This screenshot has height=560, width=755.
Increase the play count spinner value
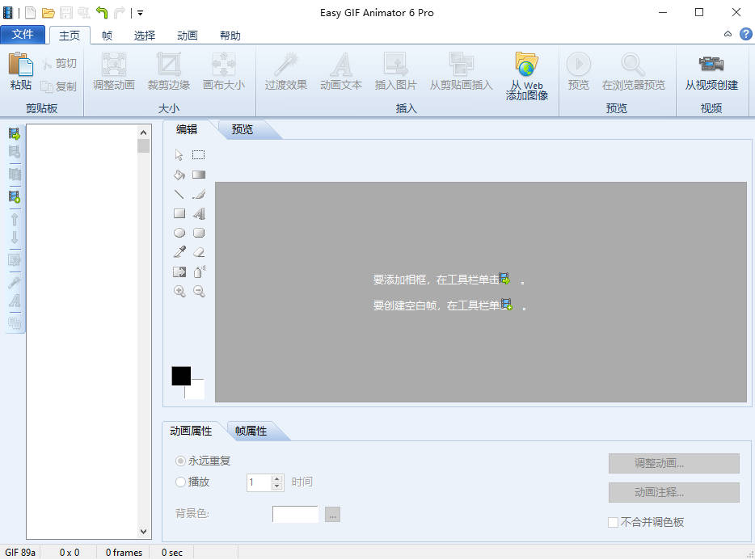click(277, 478)
